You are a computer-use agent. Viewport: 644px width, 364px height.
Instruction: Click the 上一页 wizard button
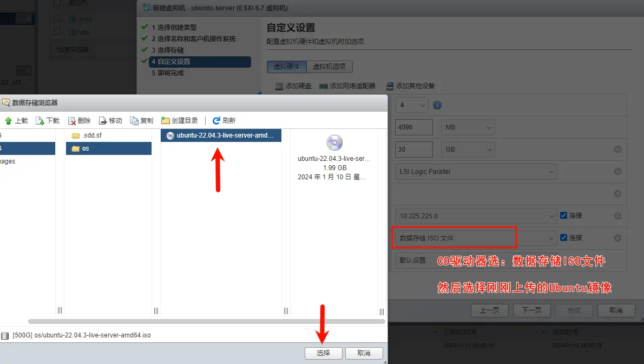tap(490, 310)
